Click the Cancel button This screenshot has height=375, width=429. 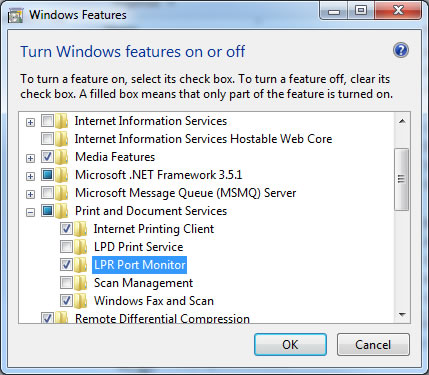(x=373, y=344)
